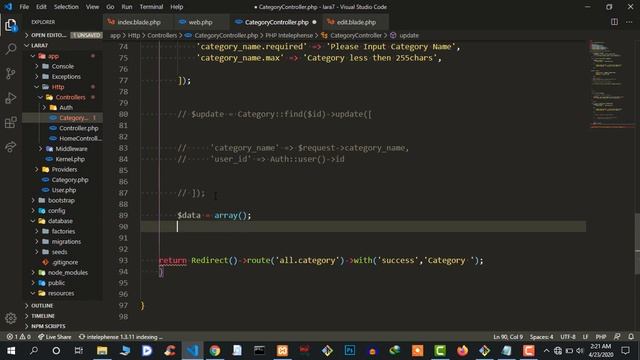Open Firefox from the taskbar
Screen dimensions: 640x360
462,351
